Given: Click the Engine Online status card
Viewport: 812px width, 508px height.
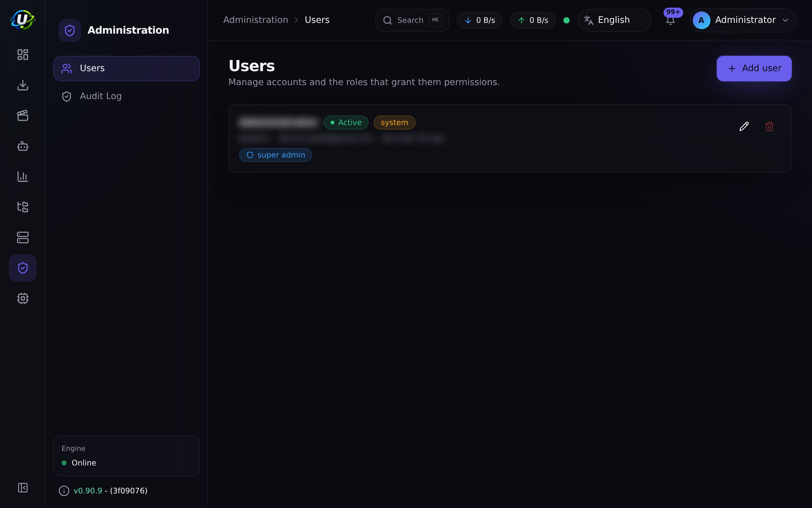Looking at the screenshot, I should point(127,456).
